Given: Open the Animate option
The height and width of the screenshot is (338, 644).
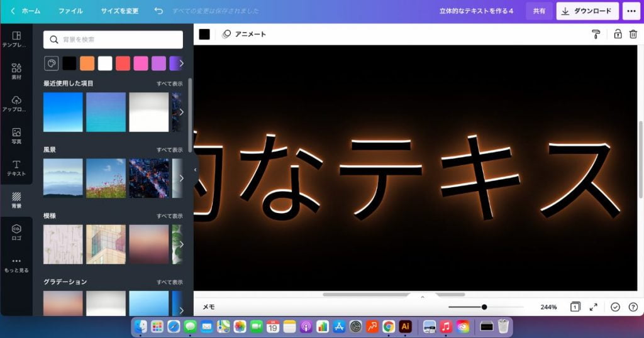Looking at the screenshot, I should pyautogui.click(x=244, y=34).
